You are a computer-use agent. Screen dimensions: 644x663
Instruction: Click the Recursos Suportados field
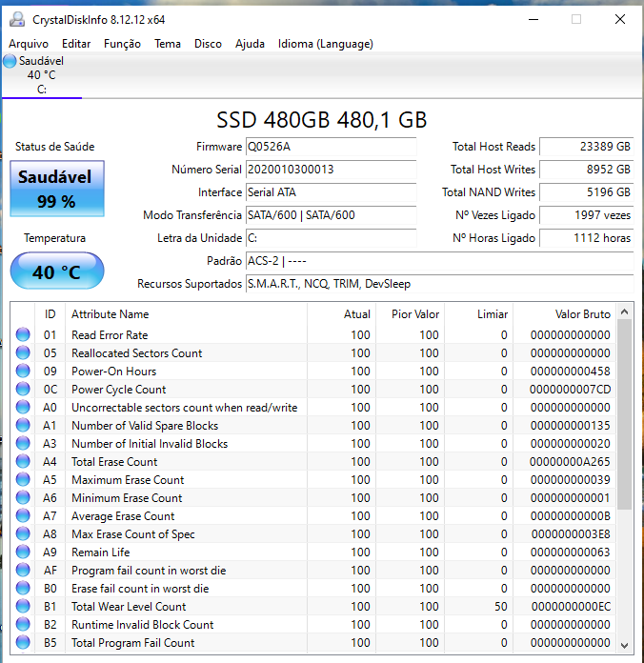439,284
